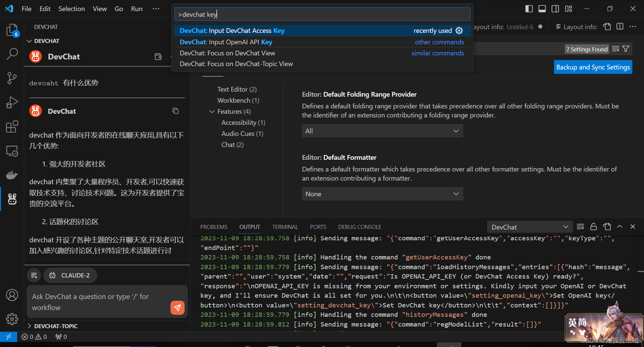Image resolution: width=644 pixels, height=347 pixels.
Task: Open the File menu
Action: pyautogui.click(x=27, y=9)
